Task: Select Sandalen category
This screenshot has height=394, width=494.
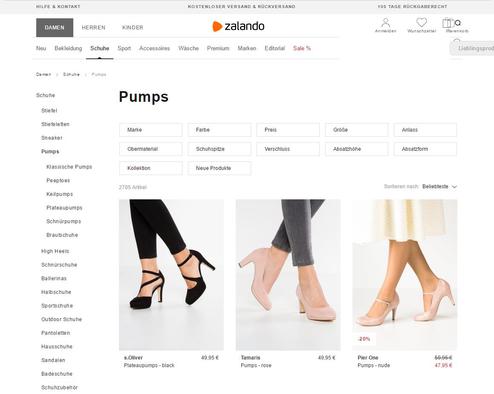Action: [53, 360]
